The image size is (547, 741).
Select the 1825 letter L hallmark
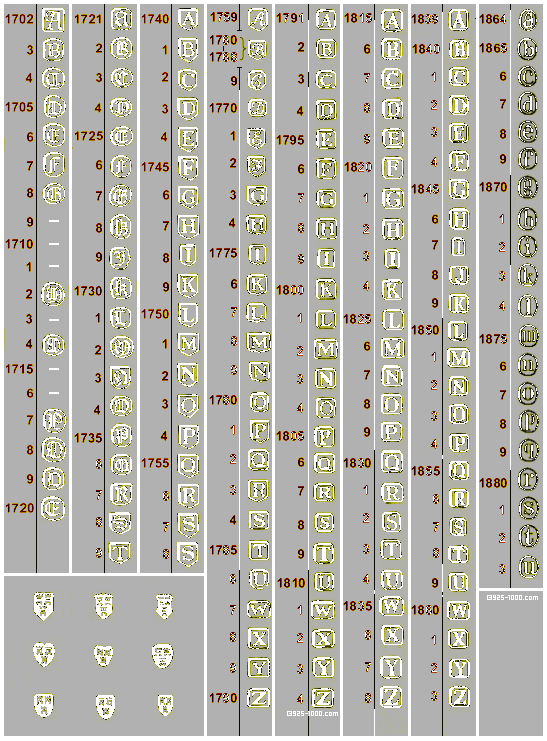tap(393, 319)
